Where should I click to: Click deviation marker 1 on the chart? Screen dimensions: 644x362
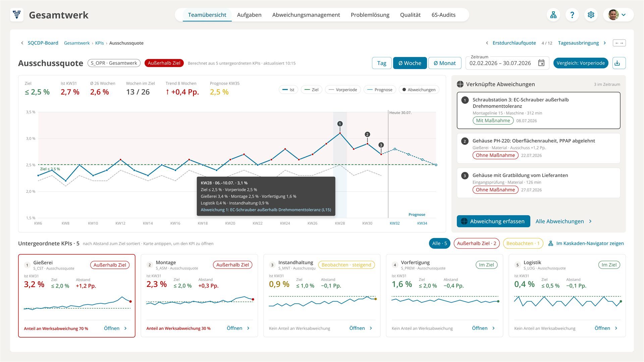(340, 124)
